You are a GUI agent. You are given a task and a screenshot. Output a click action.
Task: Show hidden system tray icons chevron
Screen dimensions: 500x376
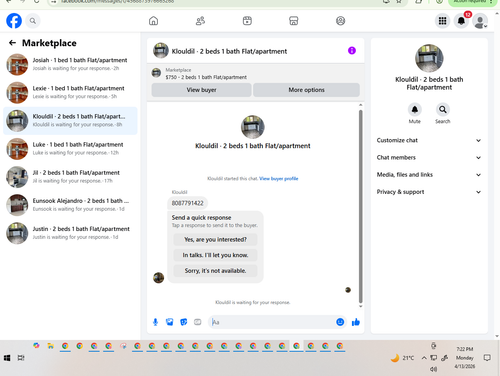[x=424, y=358]
